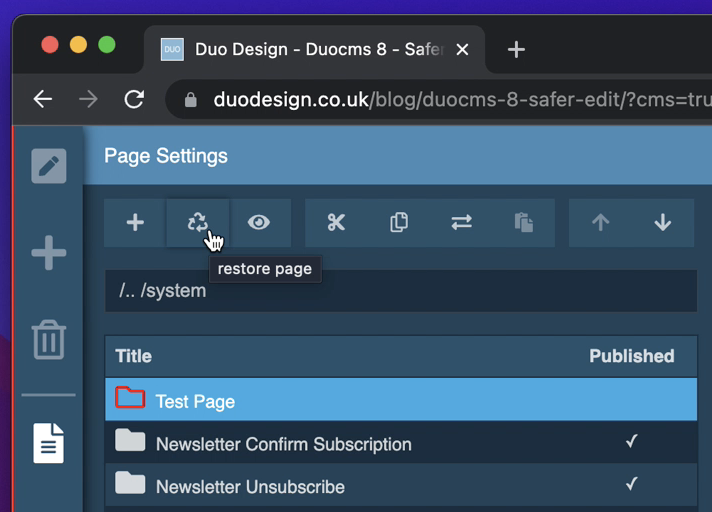Click the paste clipboard icon
The width and height of the screenshot is (712, 512).
(x=523, y=223)
